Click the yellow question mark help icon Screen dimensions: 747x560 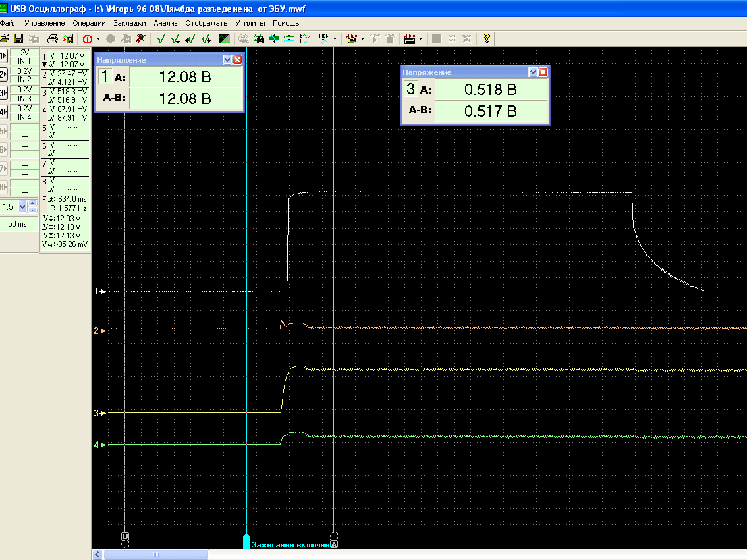487,39
